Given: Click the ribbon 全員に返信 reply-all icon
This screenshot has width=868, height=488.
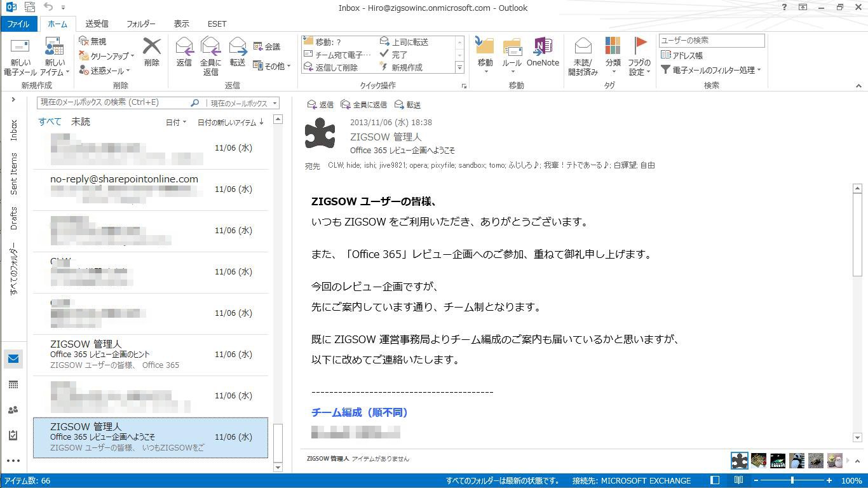Looking at the screenshot, I should [x=210, y=57].
